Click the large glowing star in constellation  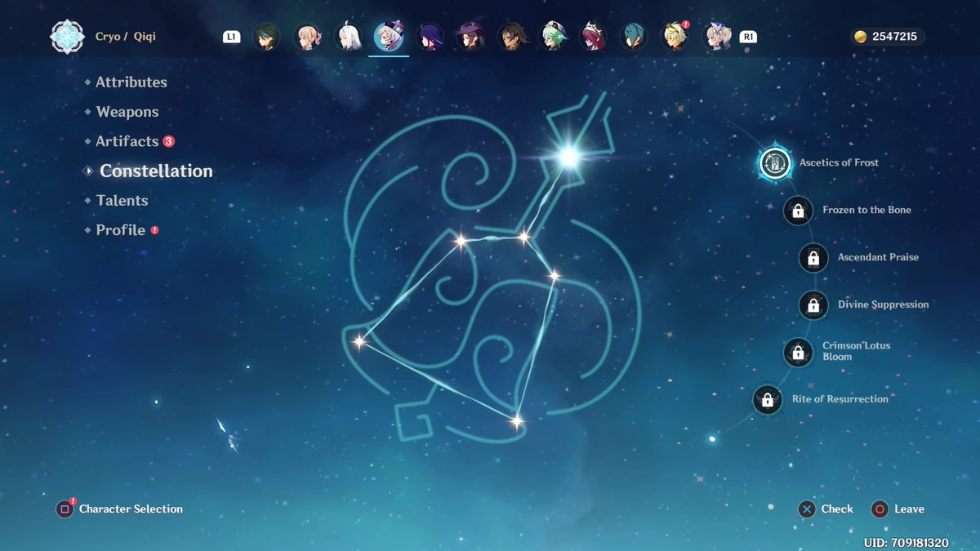click(568, 155)
